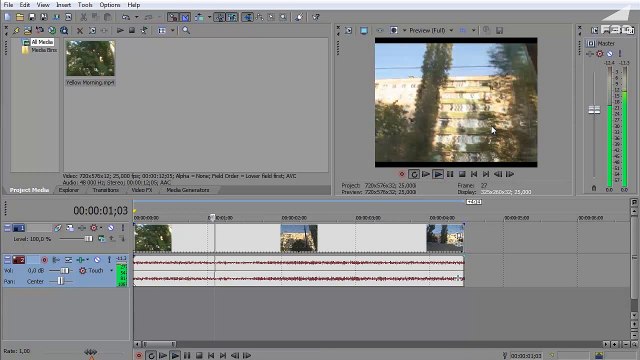Switch to the Media Generators tab
This screenshot has height=360, width=640.
coord(187,190)
